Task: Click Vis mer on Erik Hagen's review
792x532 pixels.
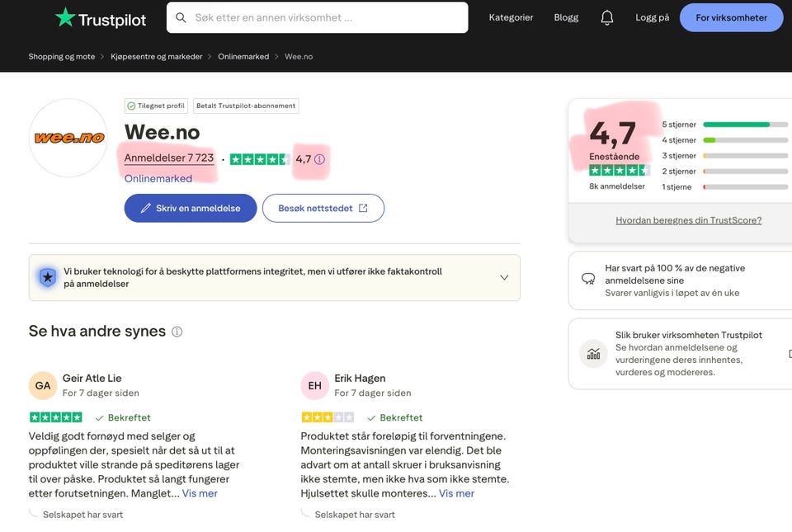Action: [x=456, y=493]
